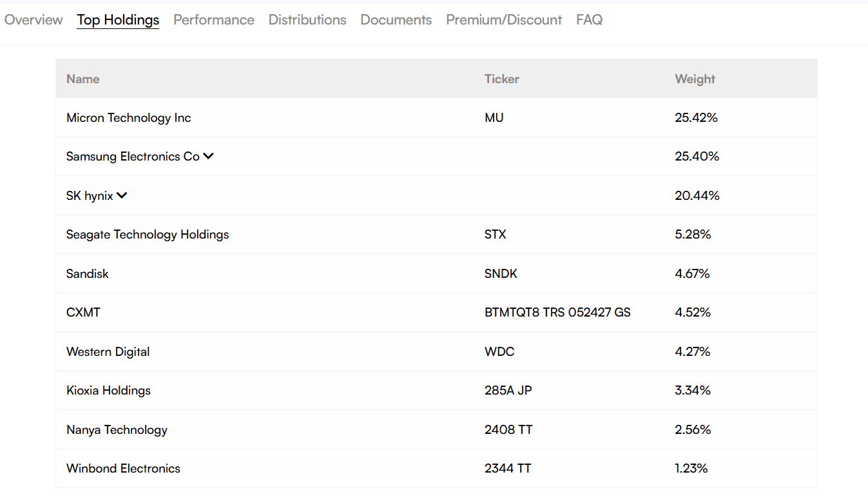Select the SNDK ticker cell
The image size is (868, 499).
click(x=501, y=273)
